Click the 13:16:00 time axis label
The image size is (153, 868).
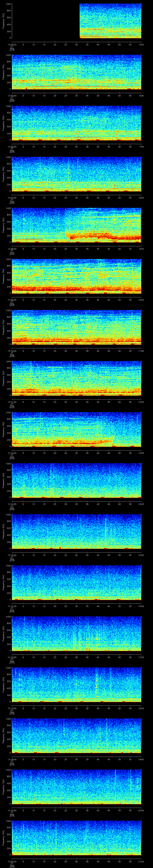(x=12, y=657)
